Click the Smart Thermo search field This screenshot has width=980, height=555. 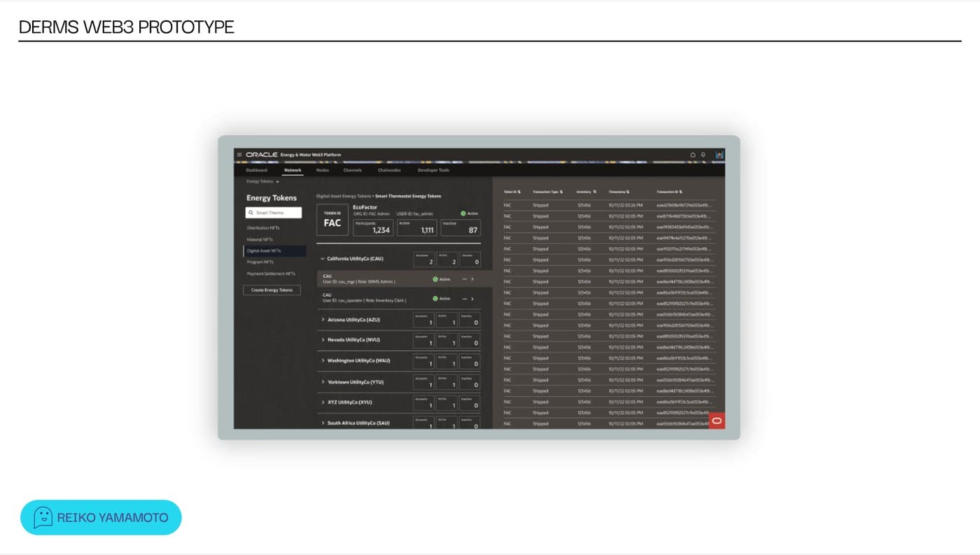coord(274,213)
